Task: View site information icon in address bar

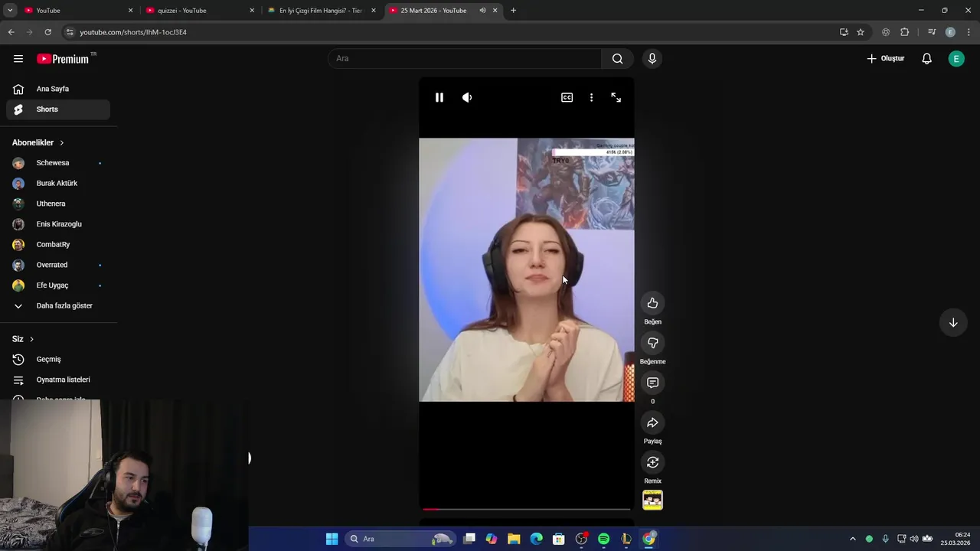Action: (x=70, y=32)
